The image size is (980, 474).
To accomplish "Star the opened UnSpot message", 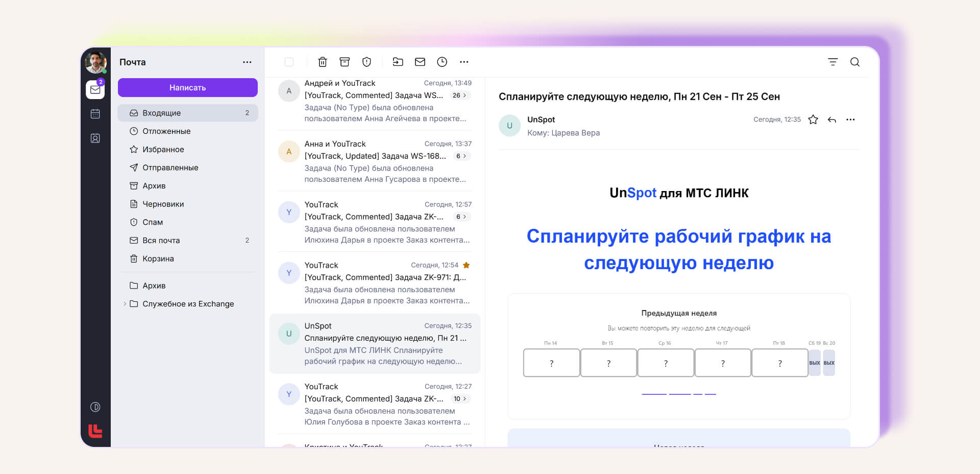I will [x=813, y=120].
